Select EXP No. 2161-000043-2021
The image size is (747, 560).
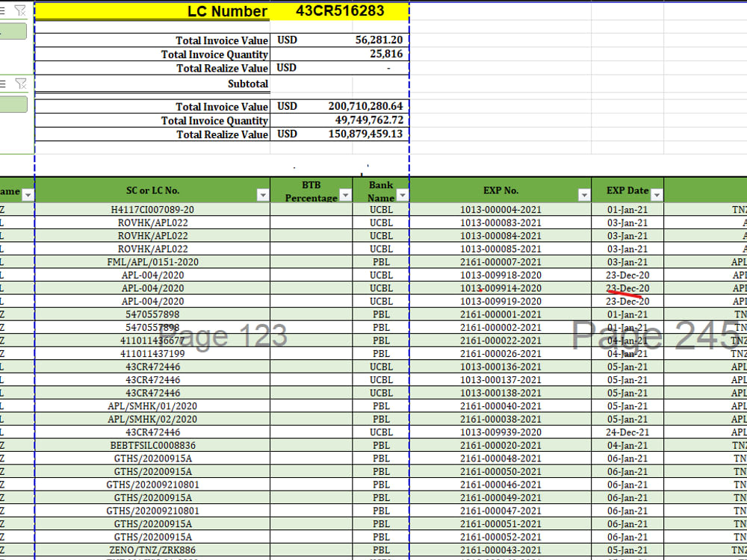point(500,550)
